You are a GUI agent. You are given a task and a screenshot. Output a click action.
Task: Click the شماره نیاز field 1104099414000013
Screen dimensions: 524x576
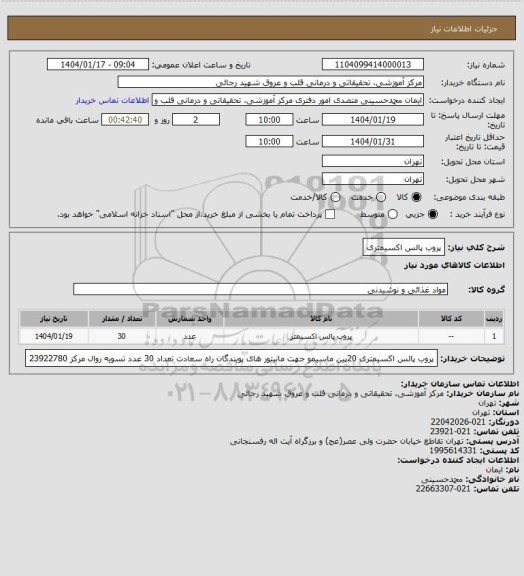(373, 64)
